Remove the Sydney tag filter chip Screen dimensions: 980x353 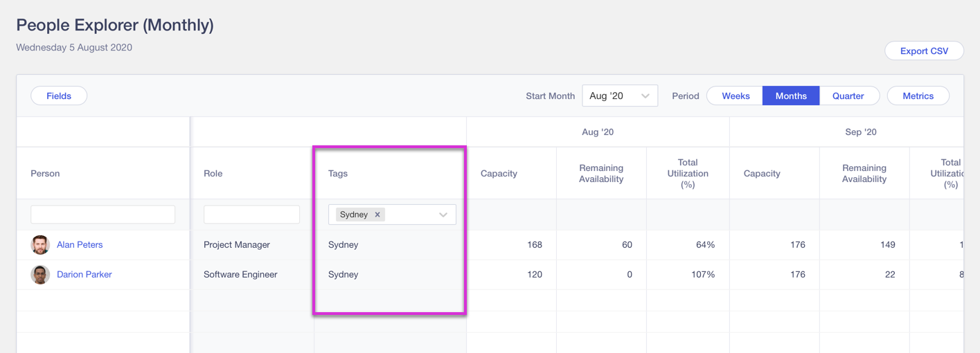[377, 215]
